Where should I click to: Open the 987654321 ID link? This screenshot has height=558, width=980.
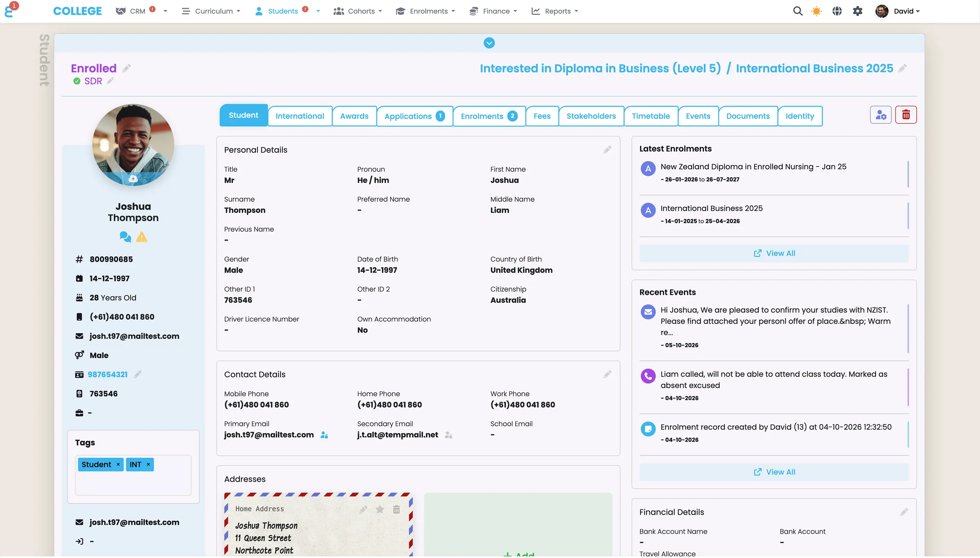coord(108,374)
